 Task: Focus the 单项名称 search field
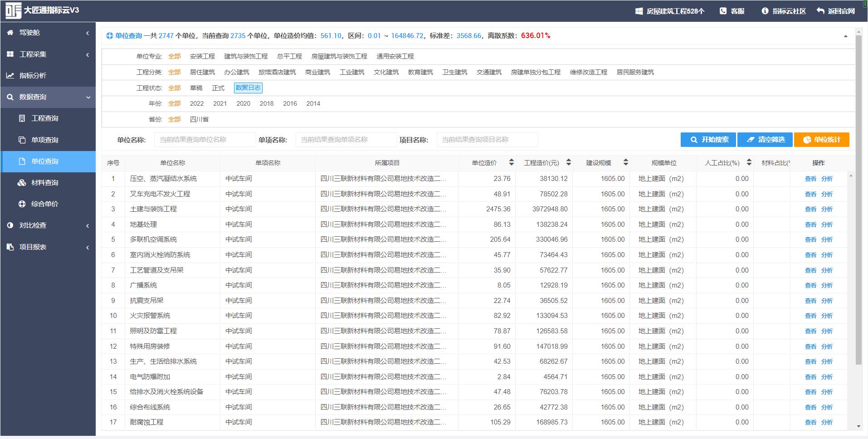(x=346, y=140)
